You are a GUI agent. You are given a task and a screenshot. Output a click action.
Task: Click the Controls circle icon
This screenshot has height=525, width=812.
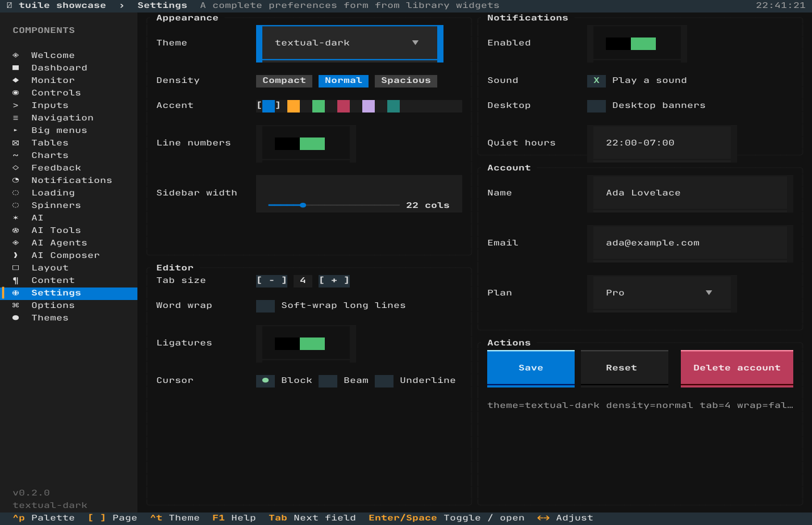click(x=16, y=93)
